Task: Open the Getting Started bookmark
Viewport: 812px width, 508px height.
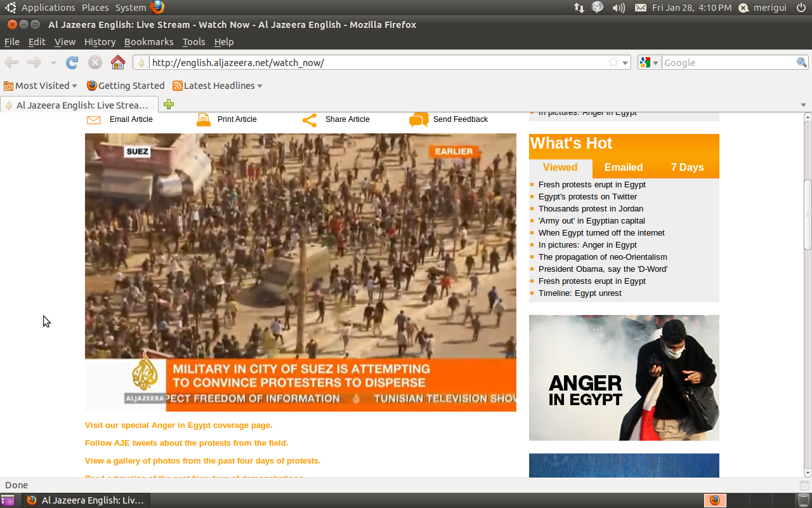Action: (x=126, y=86)
